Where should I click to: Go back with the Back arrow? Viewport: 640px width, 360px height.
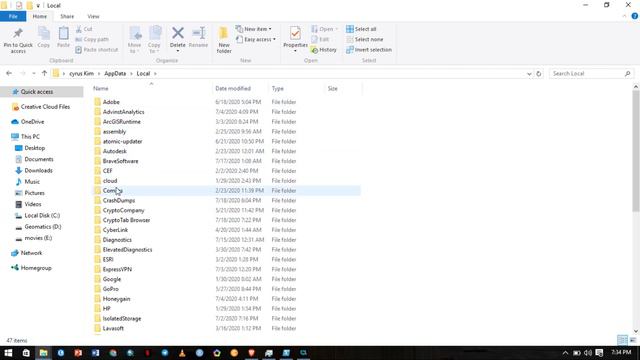pyautogui.click(x=9, y=73)
